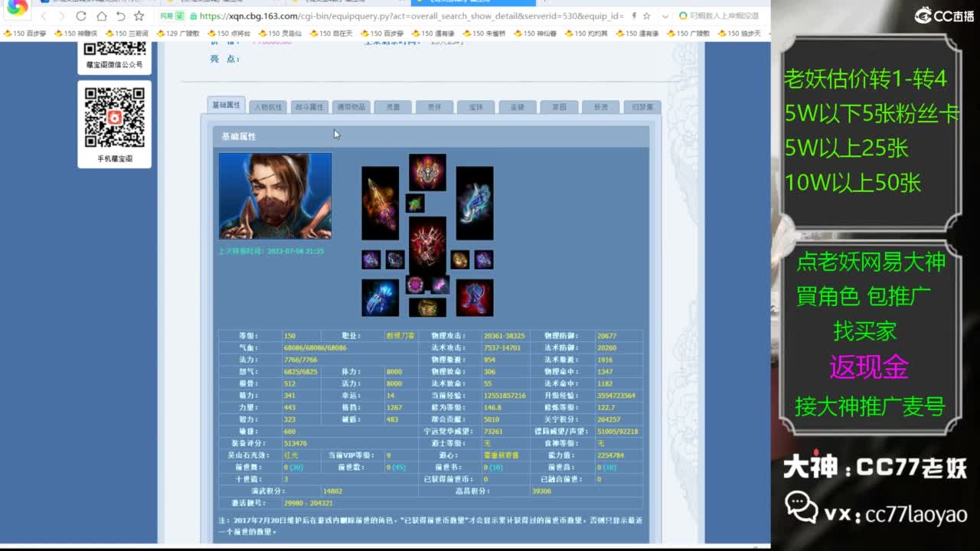
Task: Click the equipment score value 513476
Action: tap(295, 443)
